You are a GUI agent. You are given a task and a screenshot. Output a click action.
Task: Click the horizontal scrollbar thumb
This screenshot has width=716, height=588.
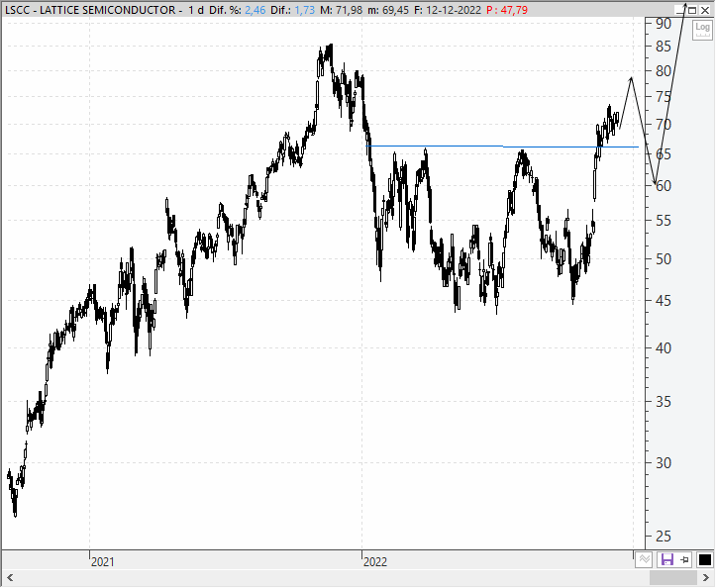pos(672,578)
